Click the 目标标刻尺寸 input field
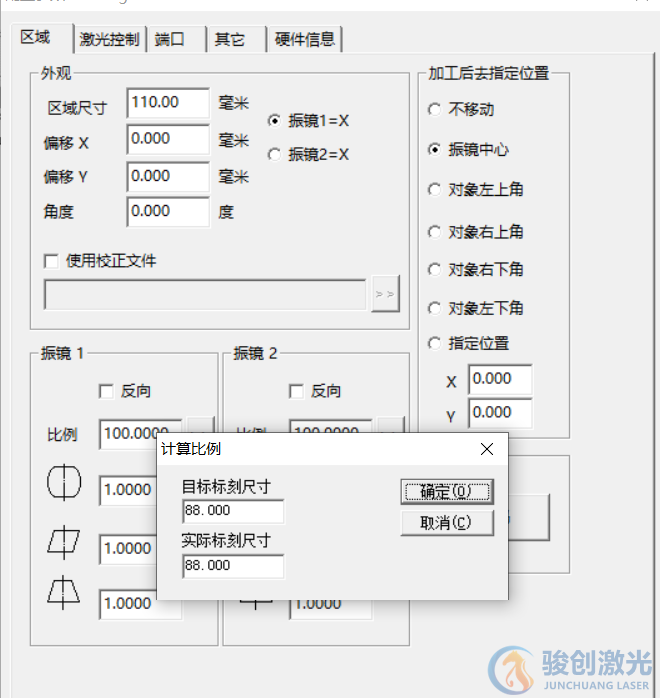 (x=233, y=511)
